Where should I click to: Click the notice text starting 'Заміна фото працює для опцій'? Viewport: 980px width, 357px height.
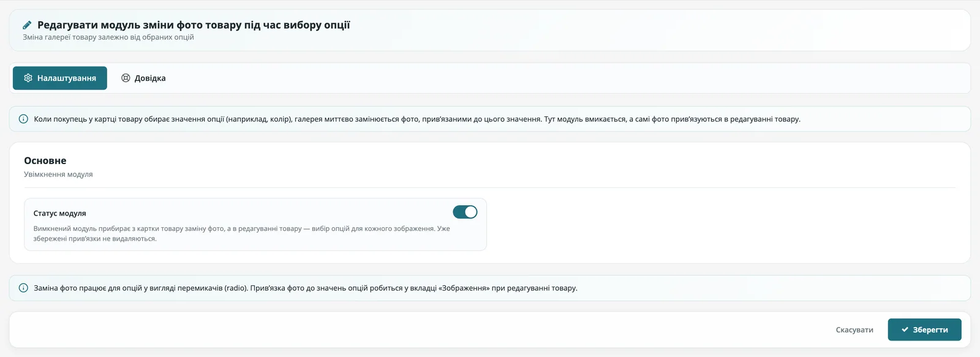[x=306, y=288]
